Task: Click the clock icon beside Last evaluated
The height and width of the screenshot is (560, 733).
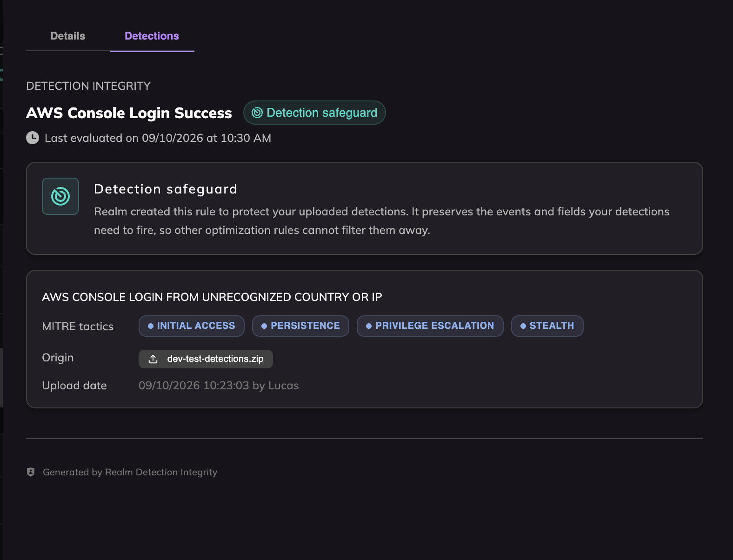Action: [x=33, y=138]
